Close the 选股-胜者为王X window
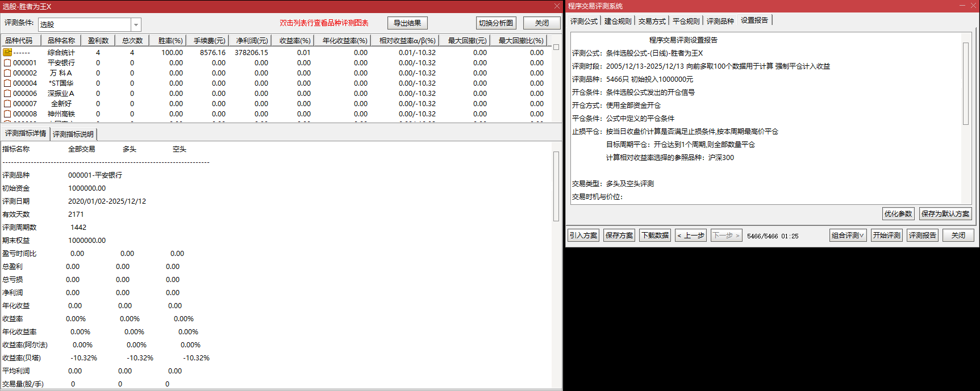 pyautogui.click(x=557, y=6)
